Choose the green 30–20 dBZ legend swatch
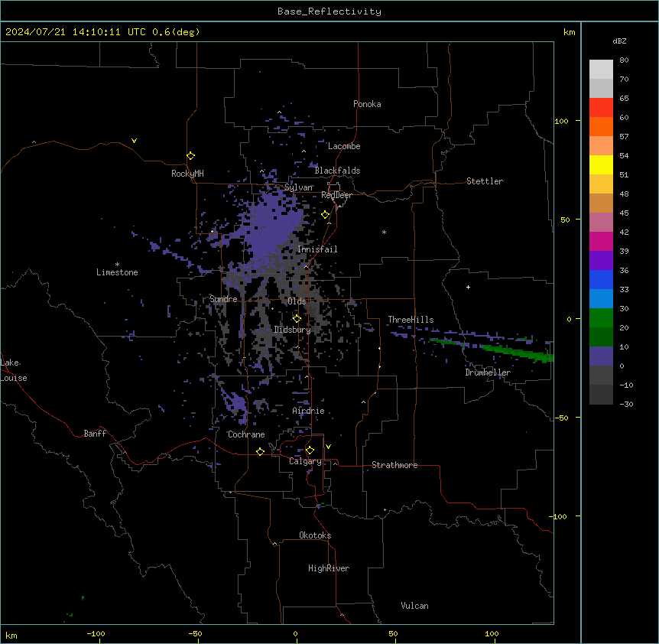659x644 pixels. tap(601, 318)
